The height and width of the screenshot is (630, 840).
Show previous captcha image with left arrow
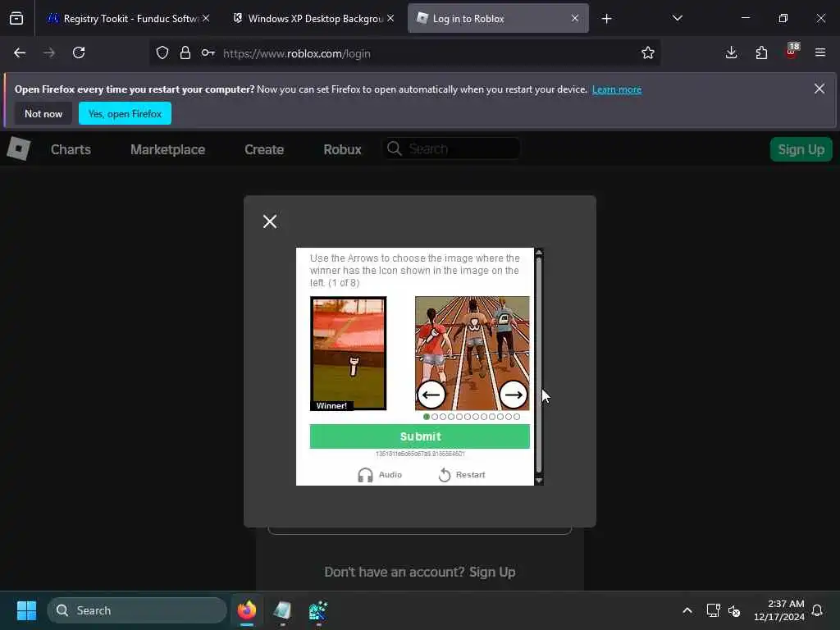click(x=431, y=395)
